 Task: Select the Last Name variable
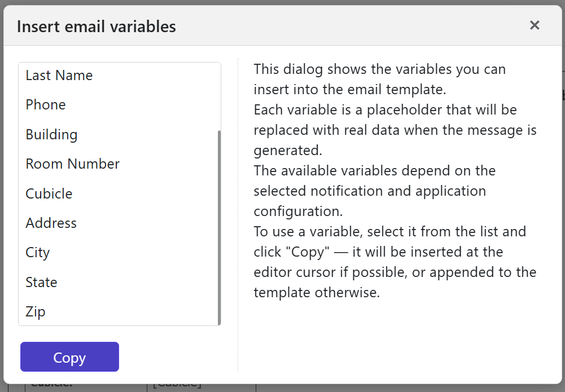59,76
